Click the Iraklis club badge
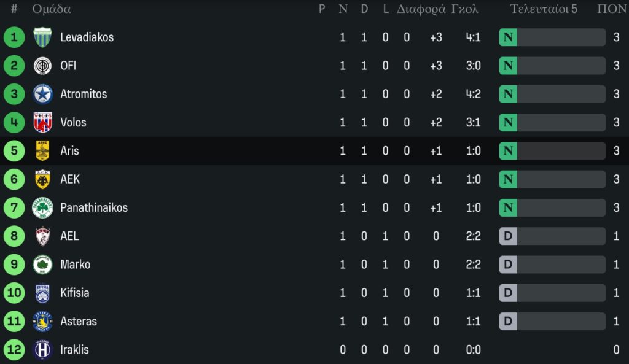The width and height of the screenshot is (629, 364). click(42, 350)
